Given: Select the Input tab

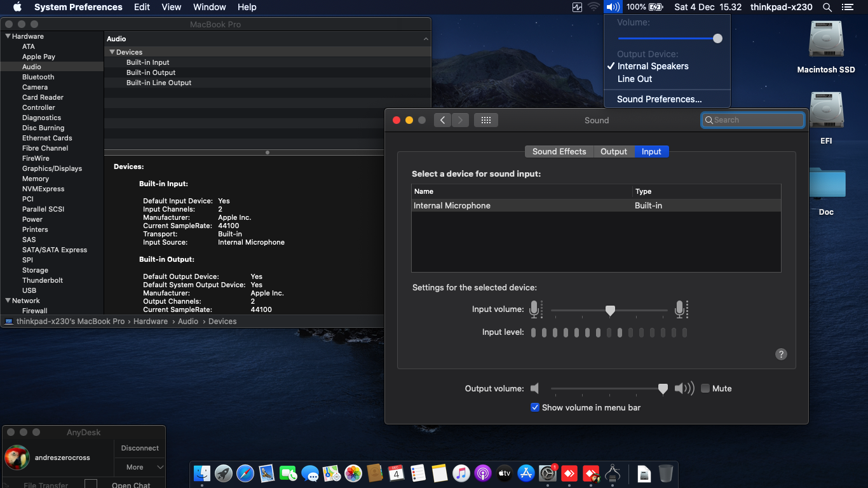Looking at the screenshot, I should (x=651, y=151).
